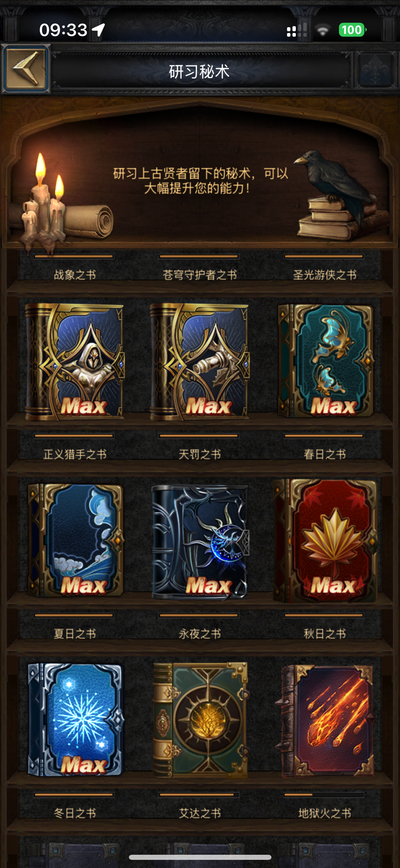Tap the emblem button beside the title

[x=376, y=70]
